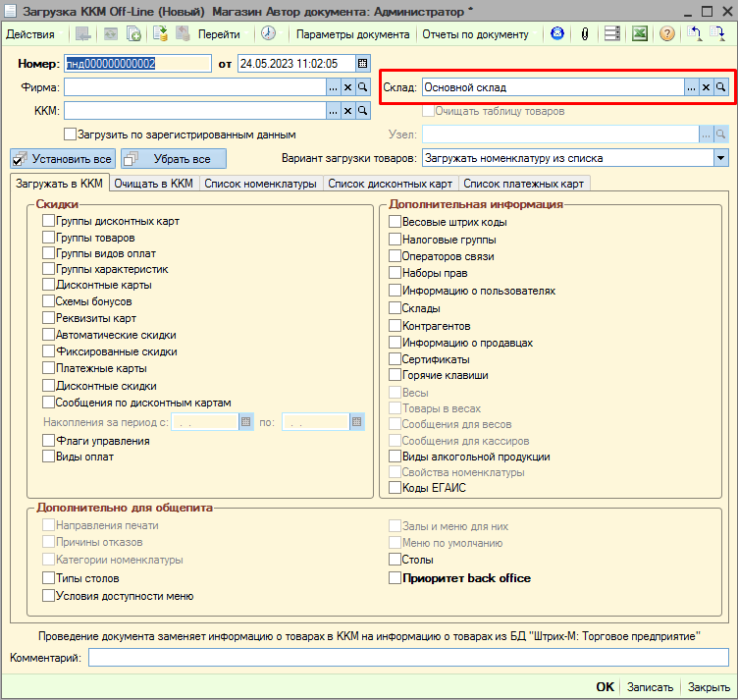
Task: Enable 'Автоматические скидки' checkbox
Action: [48, 334]
